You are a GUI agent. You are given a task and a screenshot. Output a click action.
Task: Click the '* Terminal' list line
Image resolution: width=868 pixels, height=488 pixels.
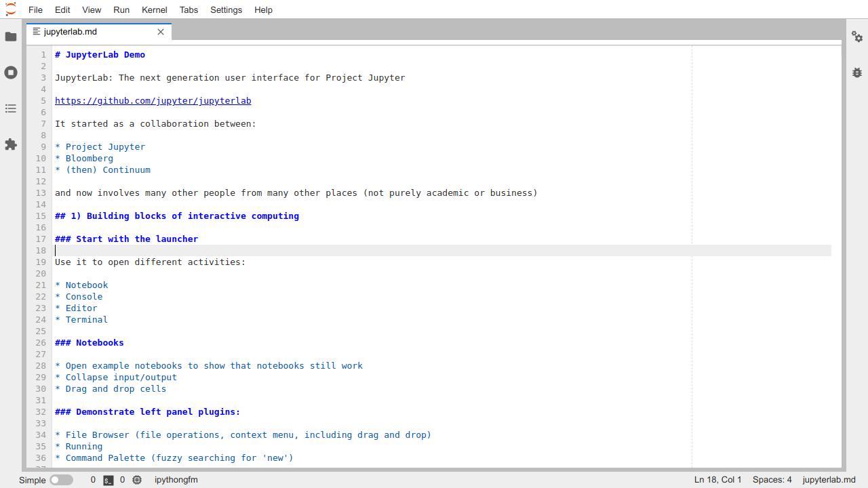pos(81,319)
